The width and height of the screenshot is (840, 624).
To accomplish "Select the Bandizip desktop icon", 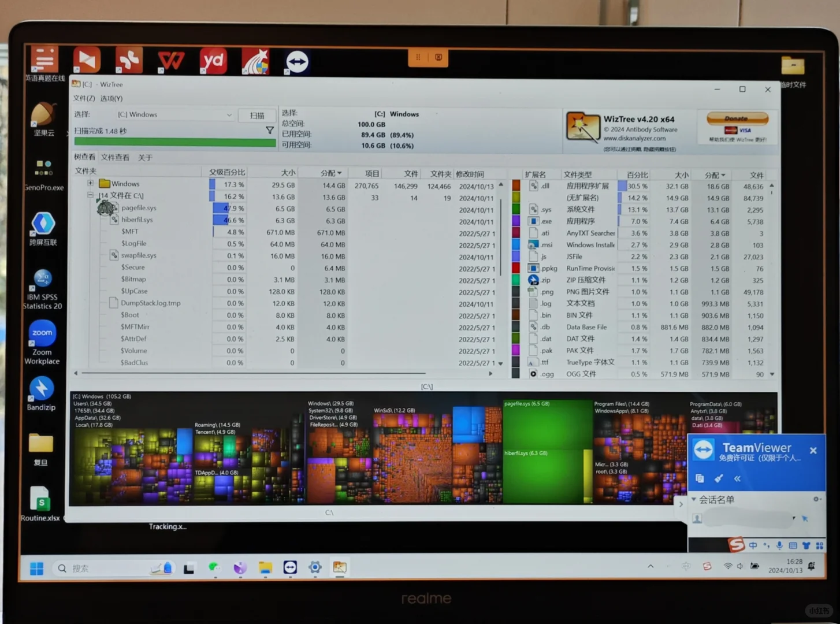I will pyautogui.click(x=42, y=394).
